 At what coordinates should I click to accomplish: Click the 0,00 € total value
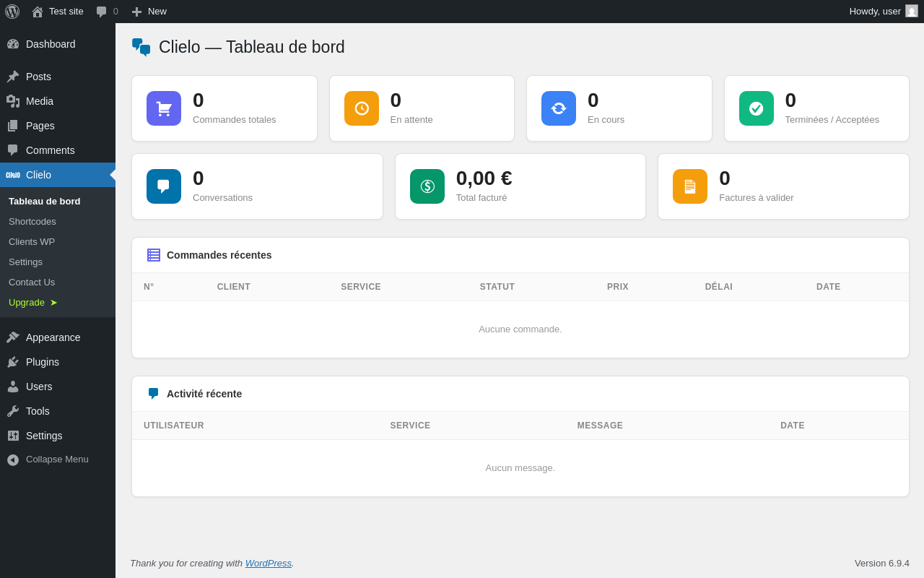(484, 178)
